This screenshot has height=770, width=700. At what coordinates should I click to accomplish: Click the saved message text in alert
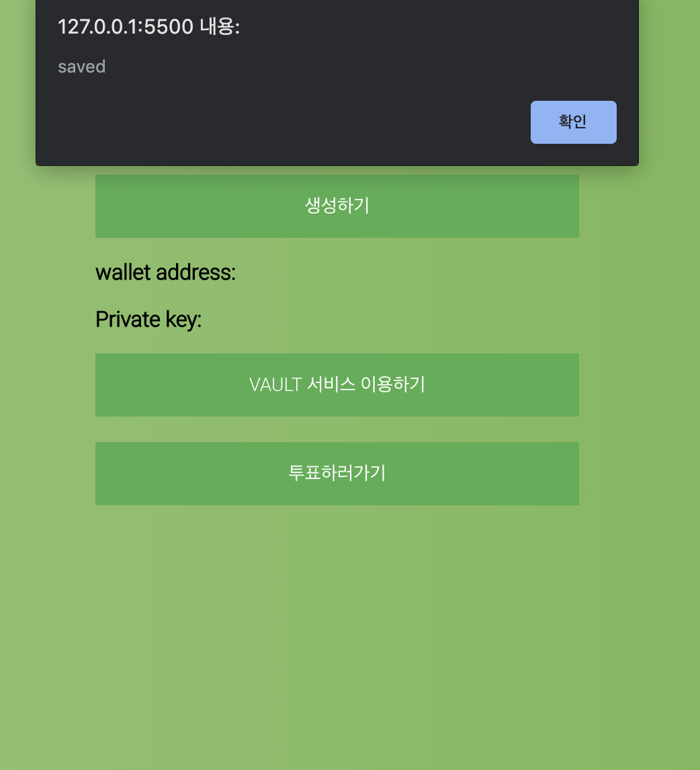point(81,67)
